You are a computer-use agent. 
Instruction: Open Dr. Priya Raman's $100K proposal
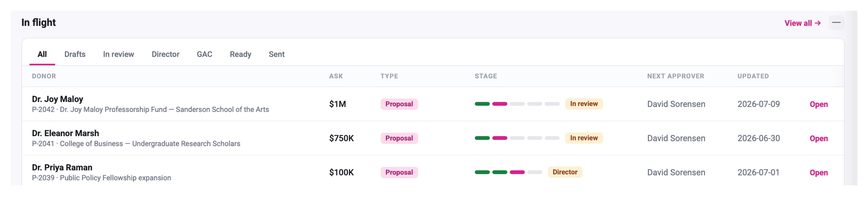[x=818, y=173]
